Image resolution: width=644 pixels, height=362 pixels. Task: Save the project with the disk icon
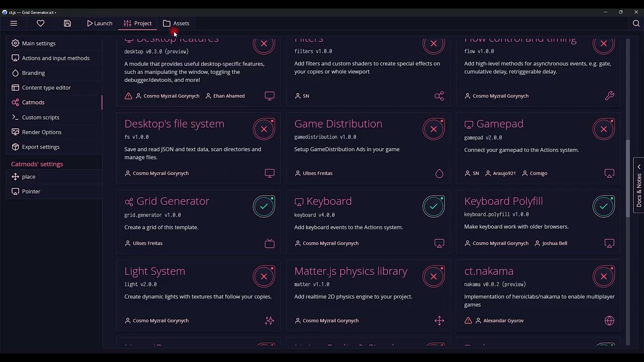pyautogui.click(x=67, y=23)
